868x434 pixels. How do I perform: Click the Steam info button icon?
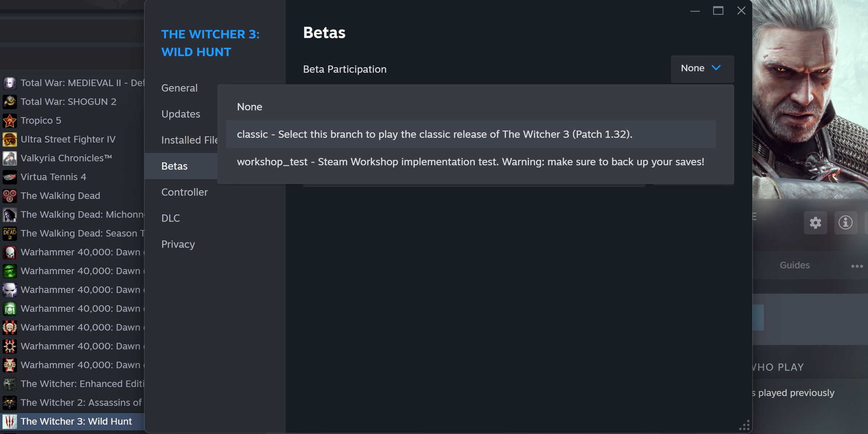(x=845, y=222)
